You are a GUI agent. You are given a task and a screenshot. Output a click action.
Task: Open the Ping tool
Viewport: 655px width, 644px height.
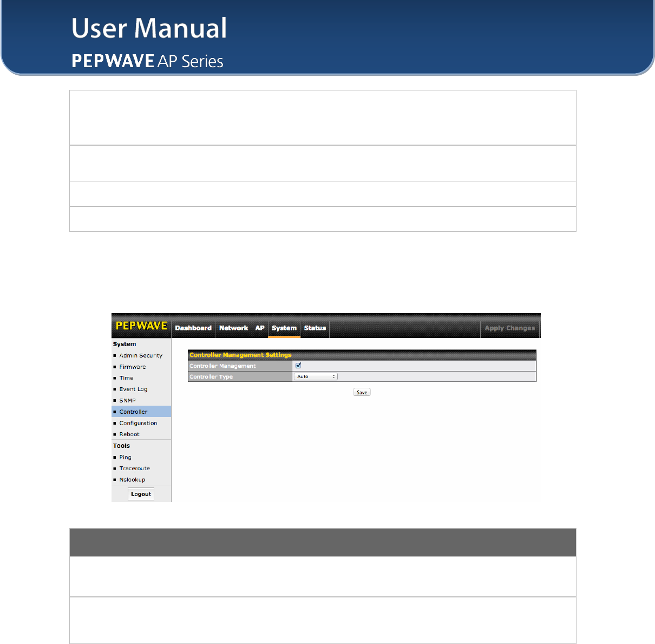point(125,457)
